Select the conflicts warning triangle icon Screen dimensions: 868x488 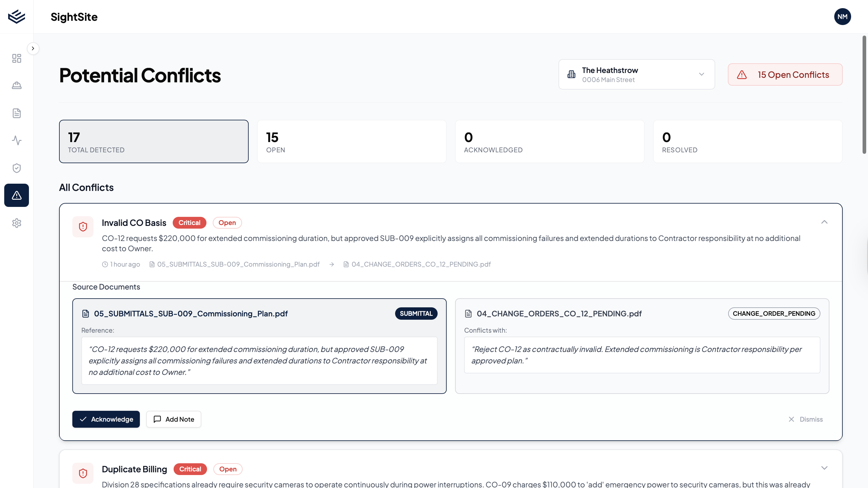point(16,195)
